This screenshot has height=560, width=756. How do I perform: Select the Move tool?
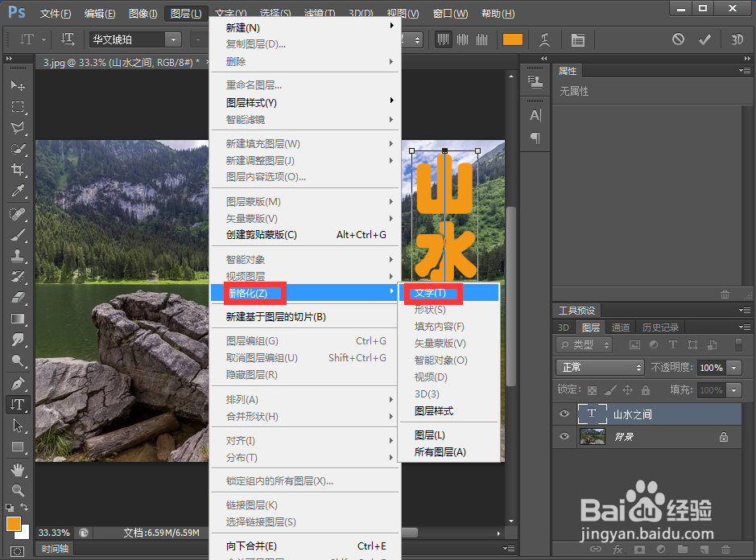click(x=18, y=86)
